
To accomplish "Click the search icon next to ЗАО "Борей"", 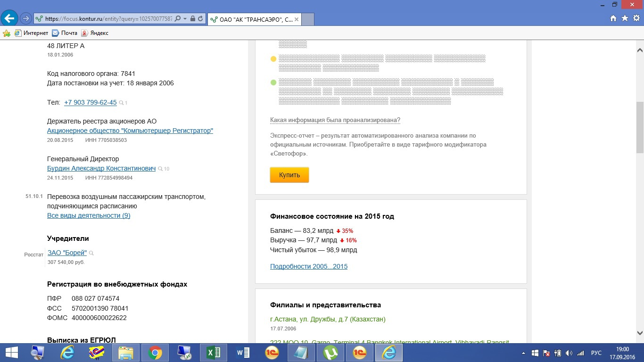I will click(x=91, y=253).
